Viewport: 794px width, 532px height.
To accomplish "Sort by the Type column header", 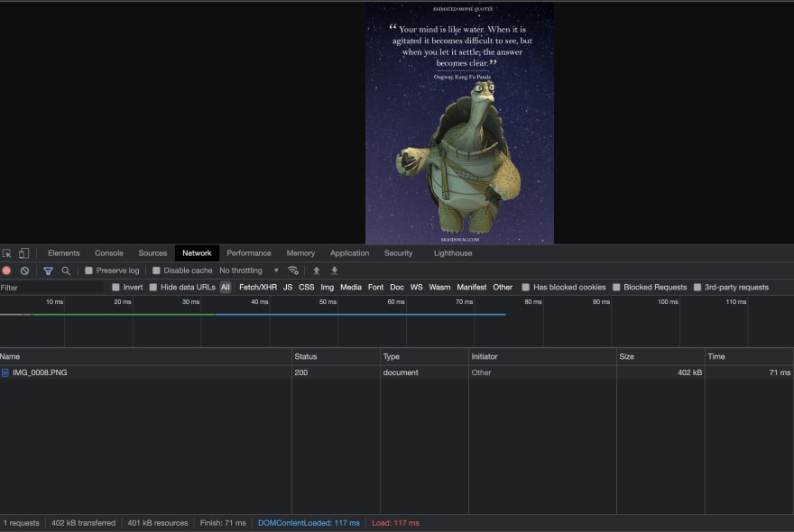I will click(424, 356).
